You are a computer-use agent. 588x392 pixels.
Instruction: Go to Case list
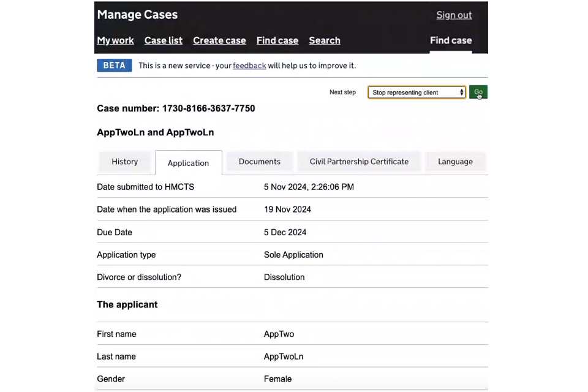coord(164,40)
